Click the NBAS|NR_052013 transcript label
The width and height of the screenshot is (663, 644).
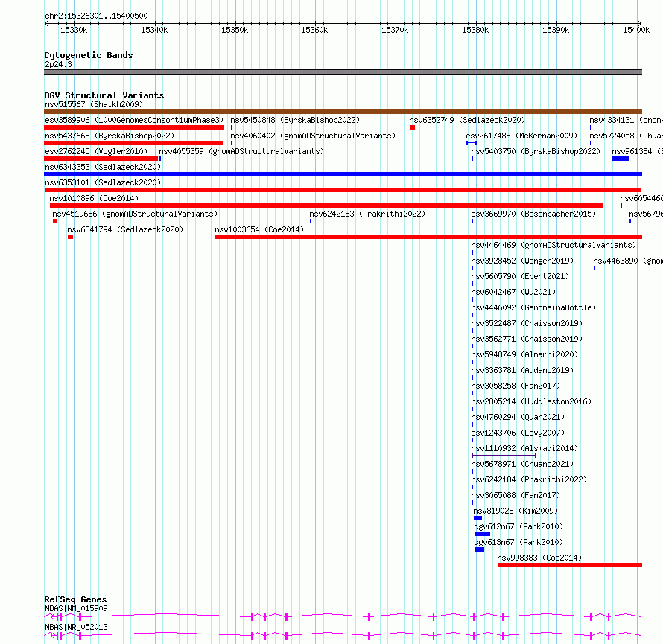[x=76, y=627]
